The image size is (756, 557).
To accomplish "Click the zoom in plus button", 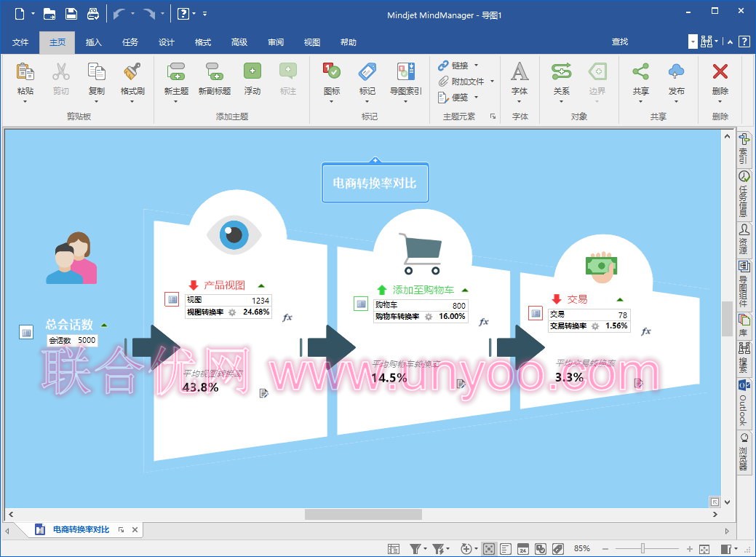I will [x=690, y=549].
